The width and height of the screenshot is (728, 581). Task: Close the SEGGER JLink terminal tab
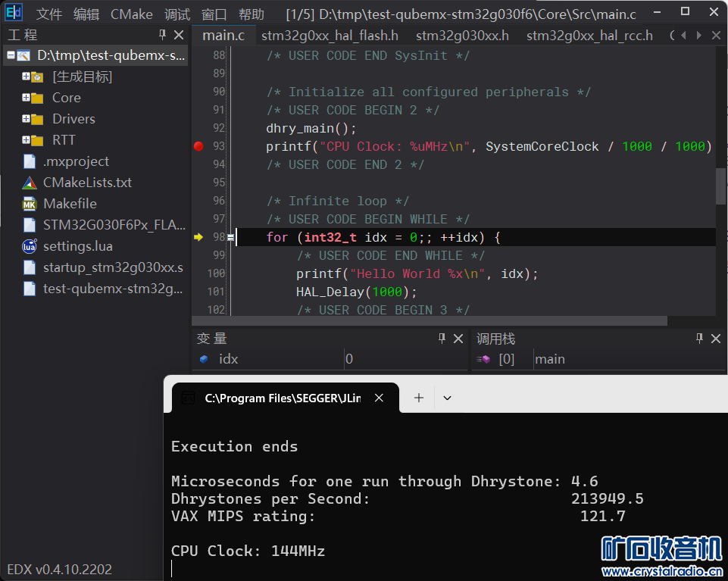pyautogui.click(x=379, y=398)
